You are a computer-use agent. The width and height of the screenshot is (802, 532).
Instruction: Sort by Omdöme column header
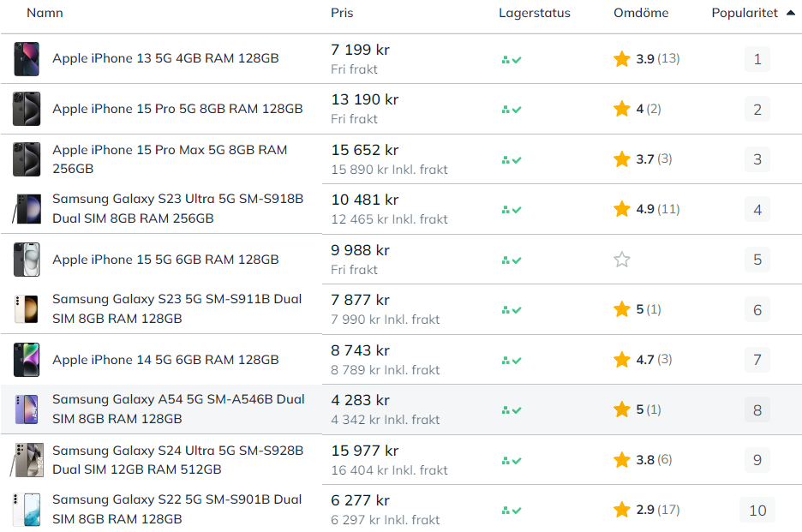[641, 13]
